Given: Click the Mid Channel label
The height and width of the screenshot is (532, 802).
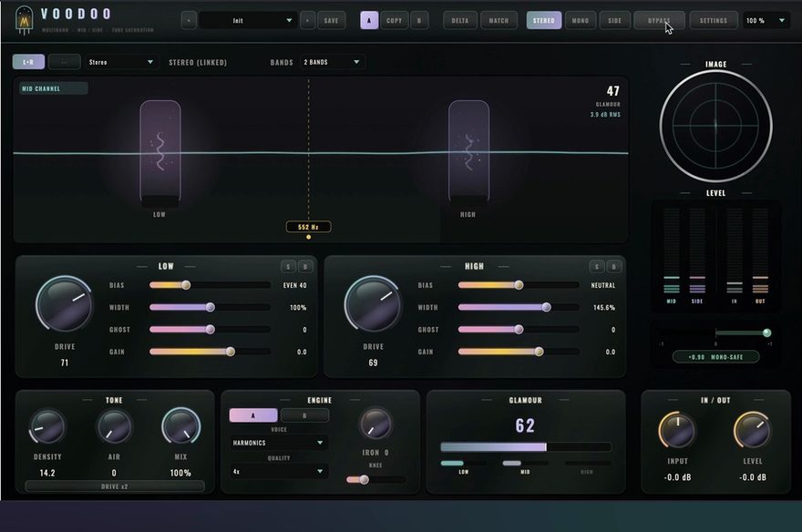Looking at the screenshot, I should click(53, 88).
